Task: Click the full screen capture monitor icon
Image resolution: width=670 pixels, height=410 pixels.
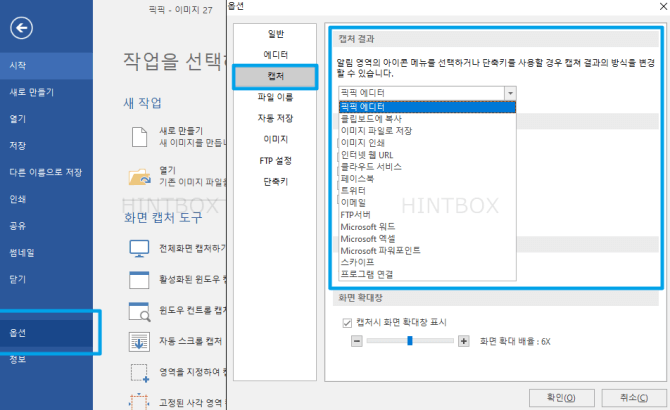Action: tap(139, 249)
